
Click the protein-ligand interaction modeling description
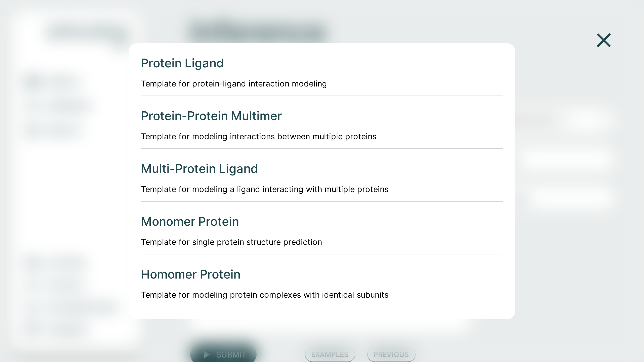point(234,84)
